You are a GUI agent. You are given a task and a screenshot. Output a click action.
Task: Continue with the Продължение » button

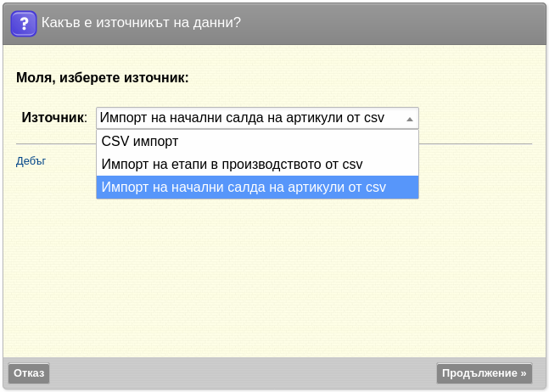point(485,373)
